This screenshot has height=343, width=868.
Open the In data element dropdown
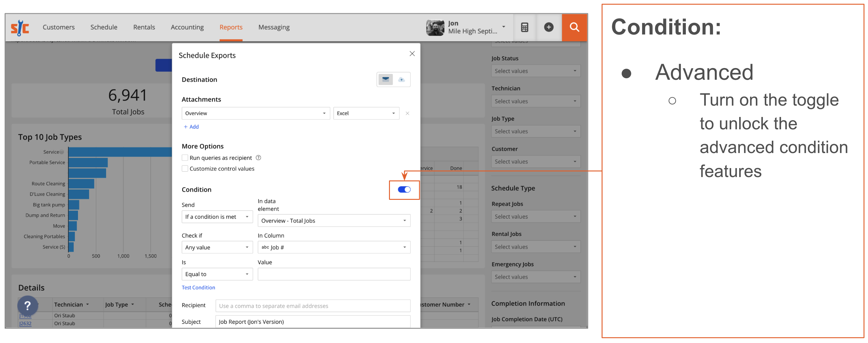pyautogui.click(x=334, y=220)
